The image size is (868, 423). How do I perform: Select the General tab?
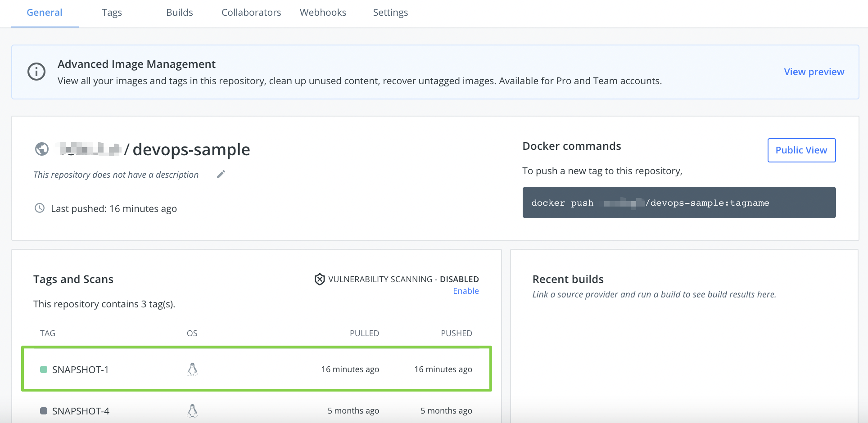coord(44,12)
